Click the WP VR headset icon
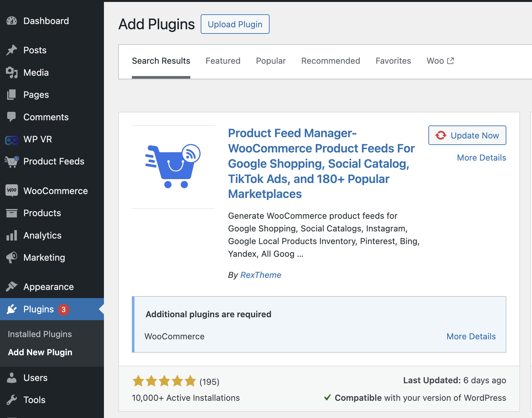The width and height of the screenshot is (532, 418). coord(12,140)
